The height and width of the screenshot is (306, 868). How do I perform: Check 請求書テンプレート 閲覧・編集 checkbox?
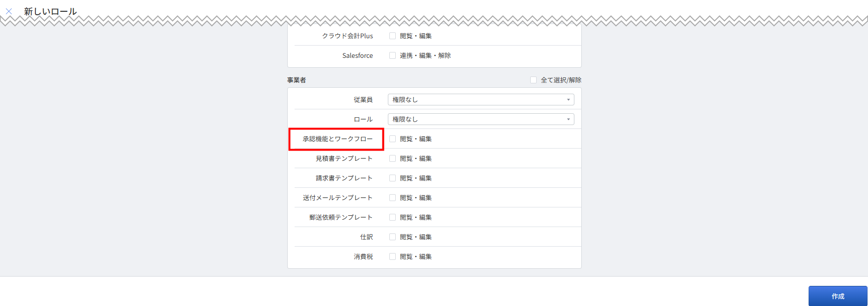[392, 178]
